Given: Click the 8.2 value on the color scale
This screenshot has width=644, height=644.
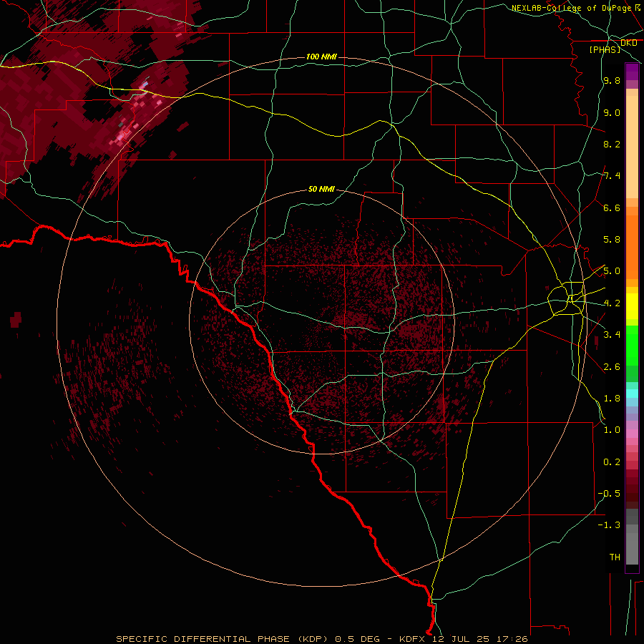Looking at the screenshot, I should (x=612, y=144).
